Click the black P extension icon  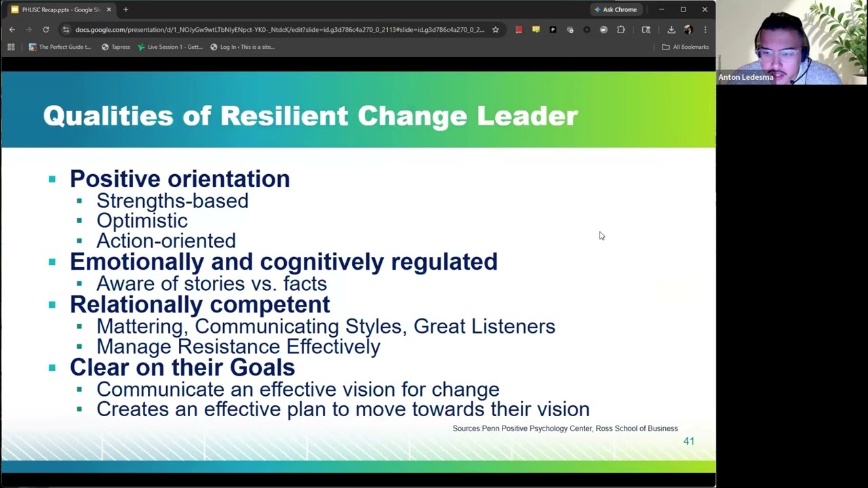point(553,30)
